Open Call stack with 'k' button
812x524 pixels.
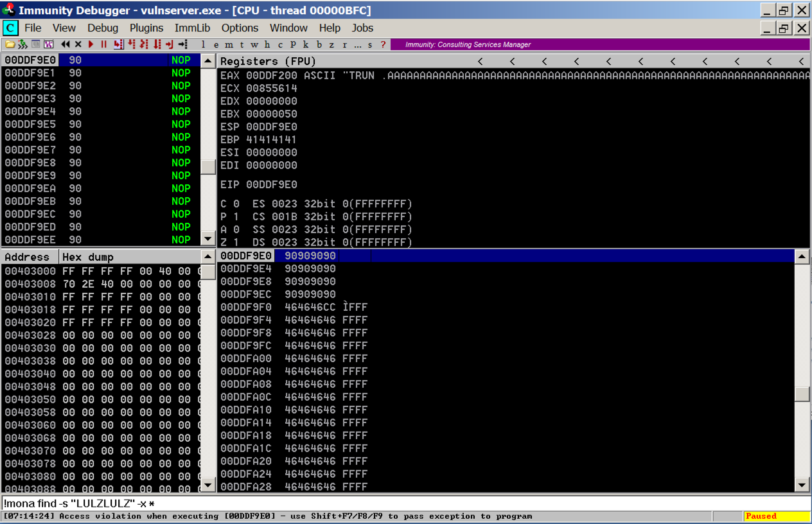point(305,44)
